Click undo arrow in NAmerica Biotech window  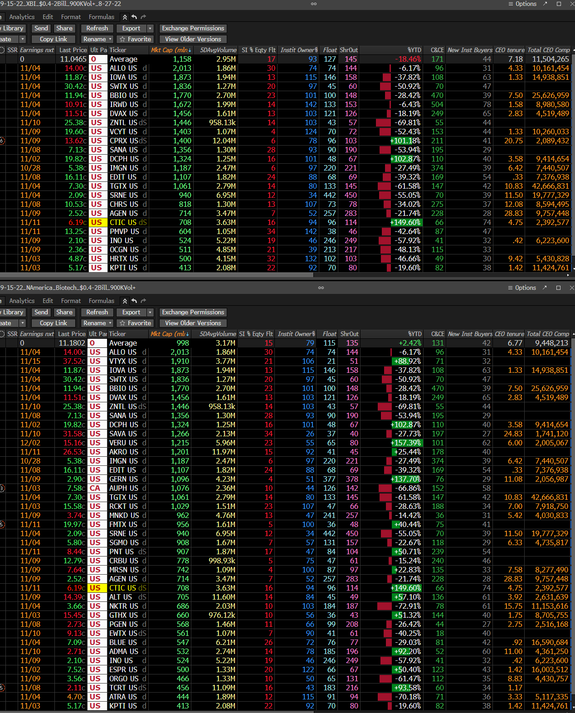tap(134, 301)
